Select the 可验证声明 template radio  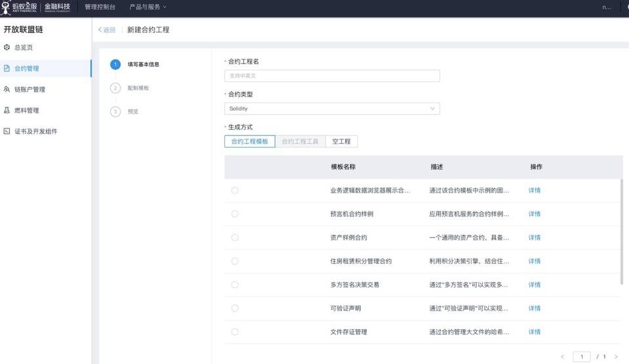click(x=235, y=308)
